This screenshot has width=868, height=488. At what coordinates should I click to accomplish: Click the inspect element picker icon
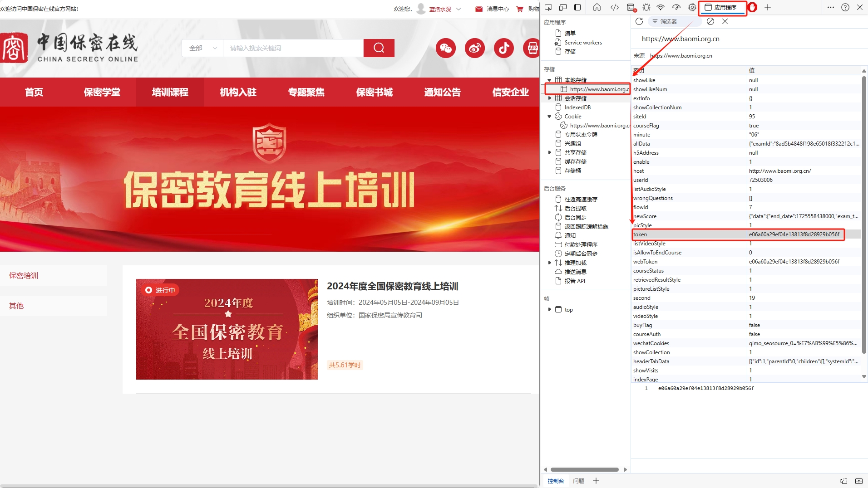click(548, 7)
